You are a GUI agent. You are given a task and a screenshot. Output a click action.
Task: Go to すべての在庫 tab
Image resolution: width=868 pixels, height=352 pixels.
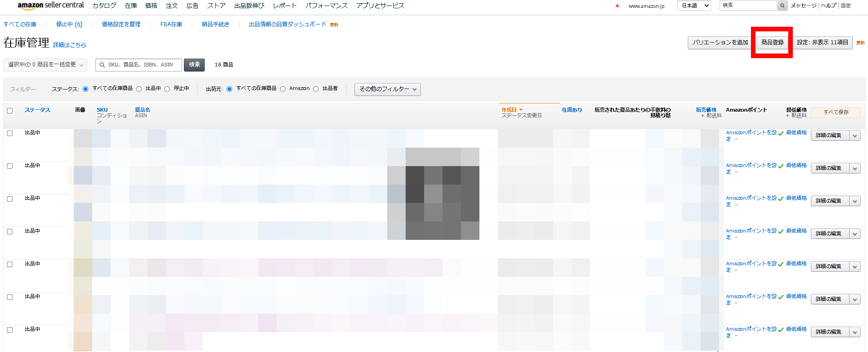pyautogui.click(x=20, y=24)
